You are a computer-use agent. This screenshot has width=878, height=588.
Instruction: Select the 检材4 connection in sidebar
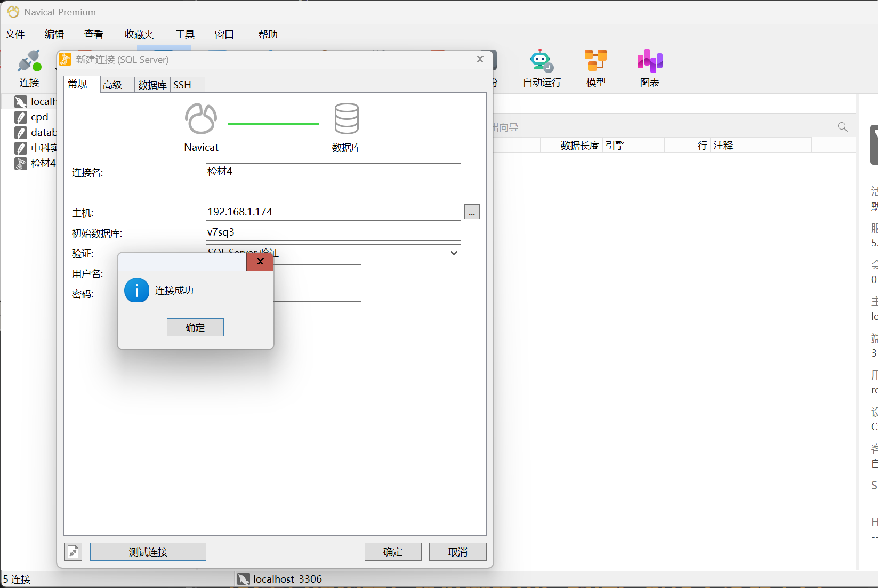click(x=42, y=163)
